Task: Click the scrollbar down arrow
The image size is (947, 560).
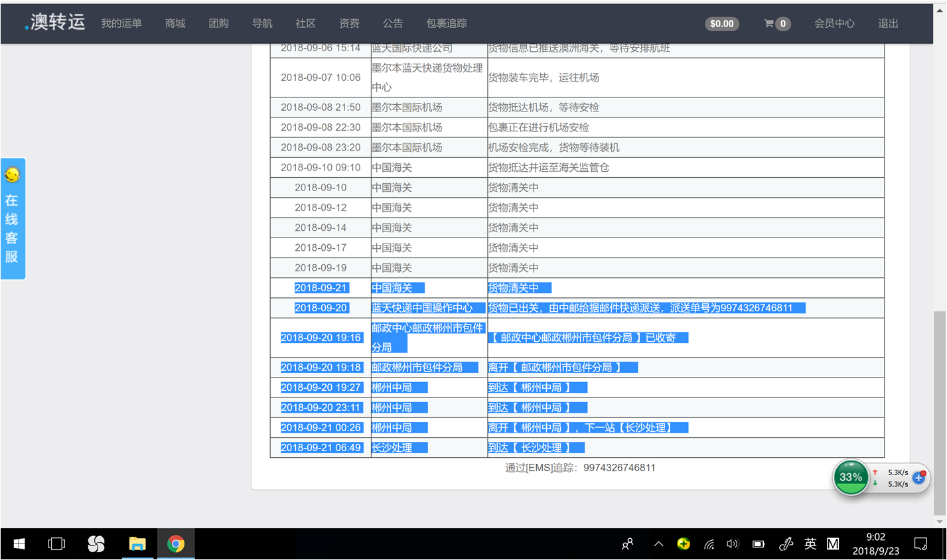Action: click(939, 522)
